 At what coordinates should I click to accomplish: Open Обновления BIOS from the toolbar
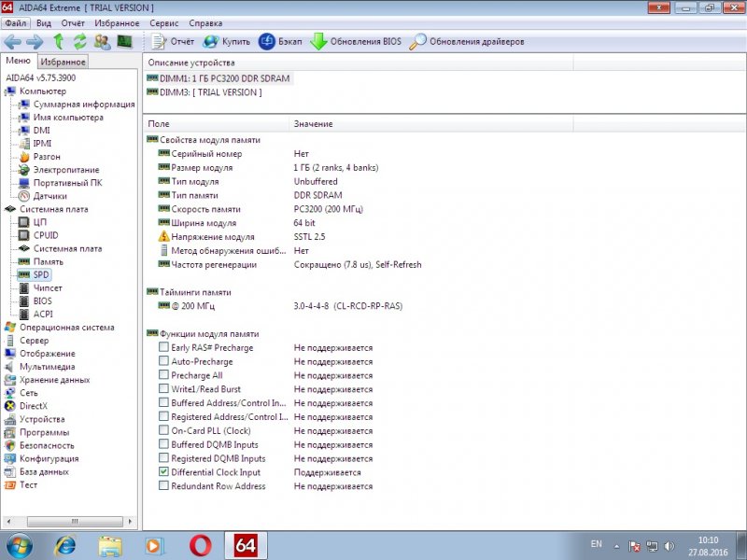(x=355, y=42)
